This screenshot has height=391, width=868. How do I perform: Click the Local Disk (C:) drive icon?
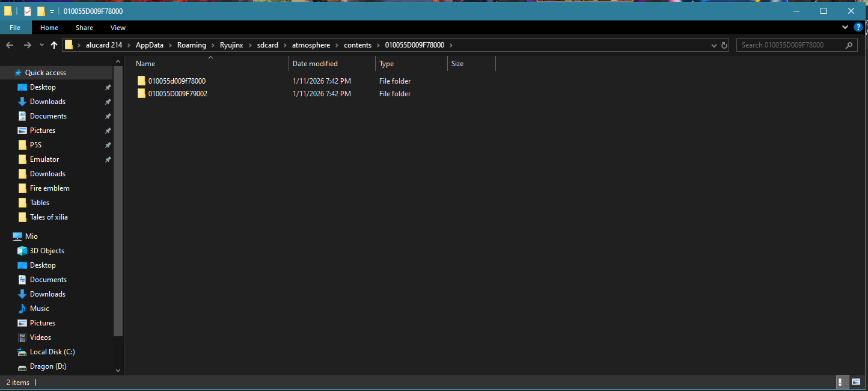click(22, 352)
